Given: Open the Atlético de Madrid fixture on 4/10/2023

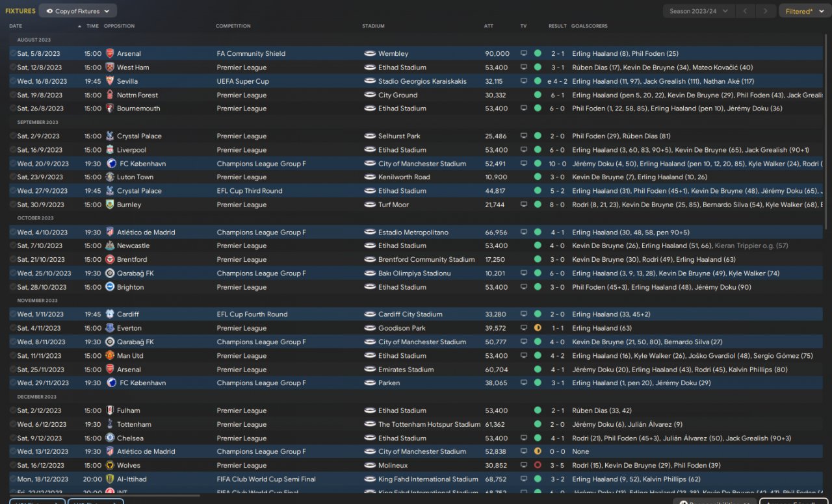Looking at the screenshot, I should pos(416,233).
